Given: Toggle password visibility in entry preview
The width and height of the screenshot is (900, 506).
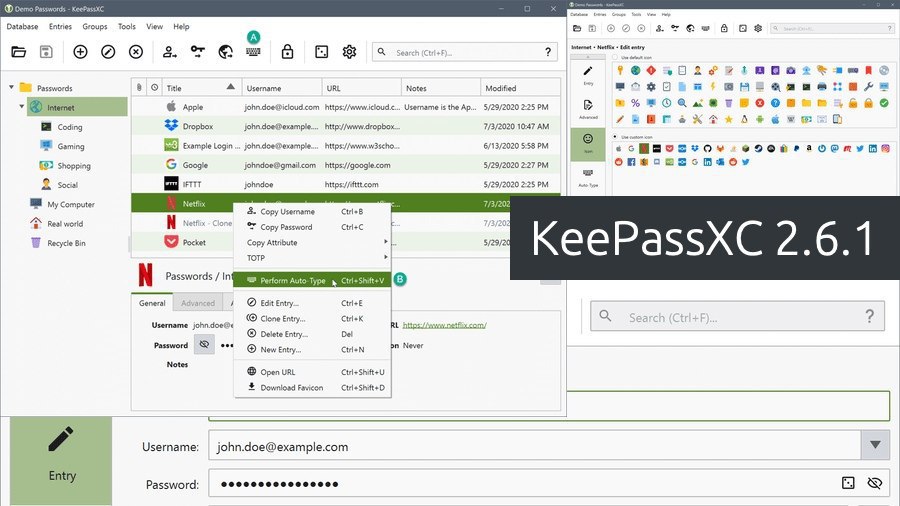Looking at the screenshot, I should 204,345.
